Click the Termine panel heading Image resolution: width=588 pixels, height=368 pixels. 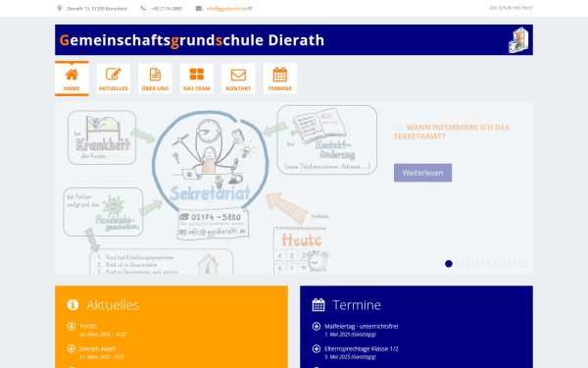[357, 305]
